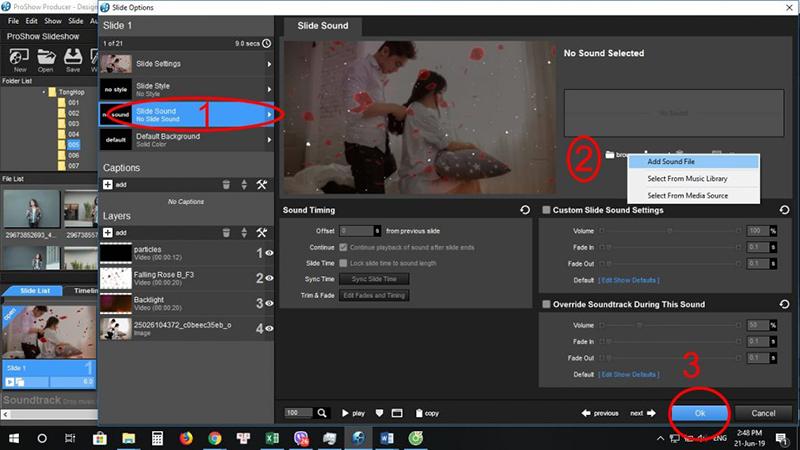Image resolution: width=800 pixels, height=450 pixels.
Task: Click the copy settings button
Action: pyautogui.click(x=427, y=413)
